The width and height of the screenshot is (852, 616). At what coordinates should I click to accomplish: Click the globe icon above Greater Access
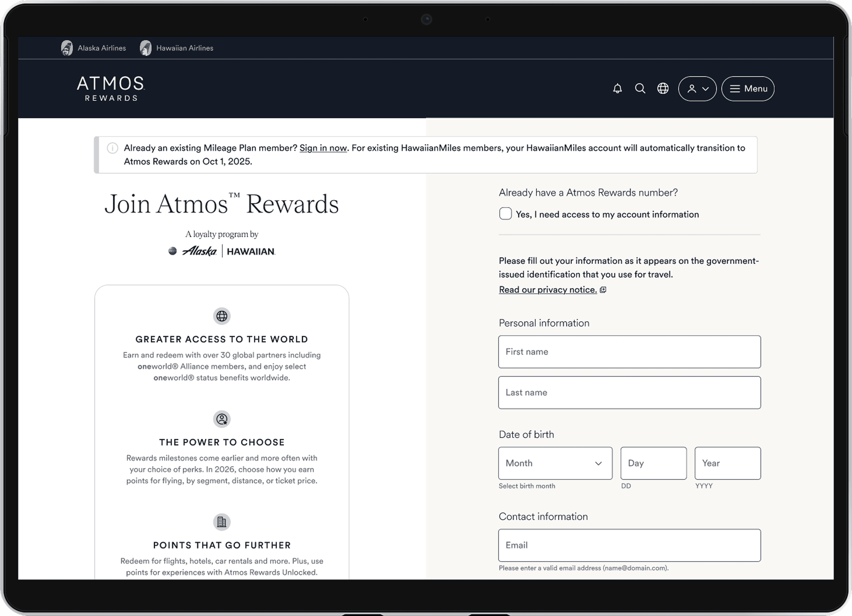(222, 316)
